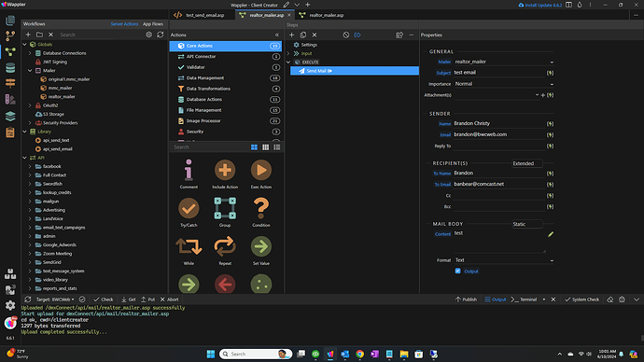Open the Mailer dropdown
Image resolution: width=644 pixels, height=362 pixels.
tap(504, 62)
